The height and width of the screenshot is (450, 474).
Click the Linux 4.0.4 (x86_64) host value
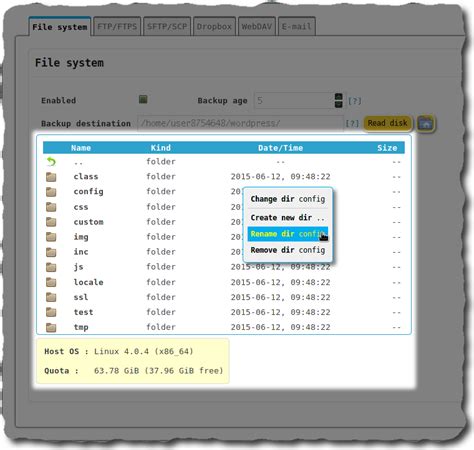(144, 352)
